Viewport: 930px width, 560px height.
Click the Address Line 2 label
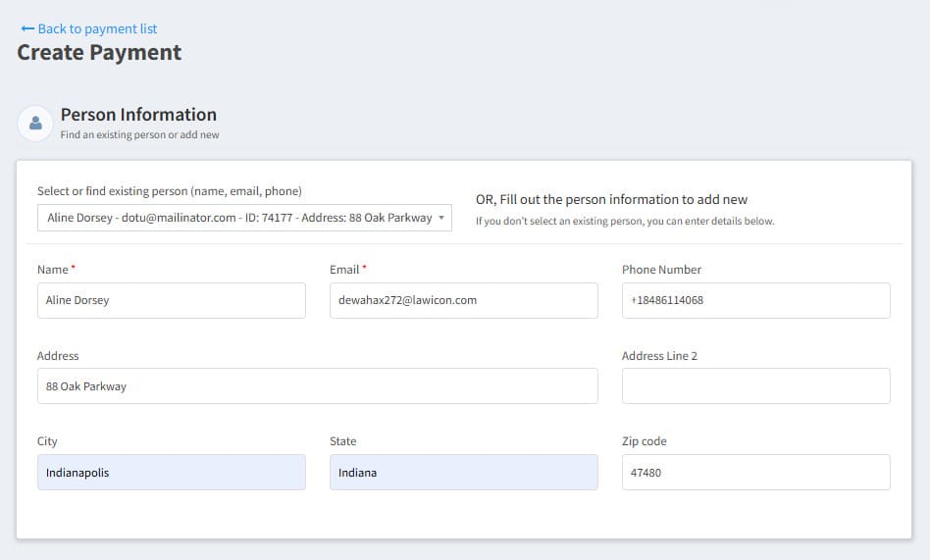(659, 356)
